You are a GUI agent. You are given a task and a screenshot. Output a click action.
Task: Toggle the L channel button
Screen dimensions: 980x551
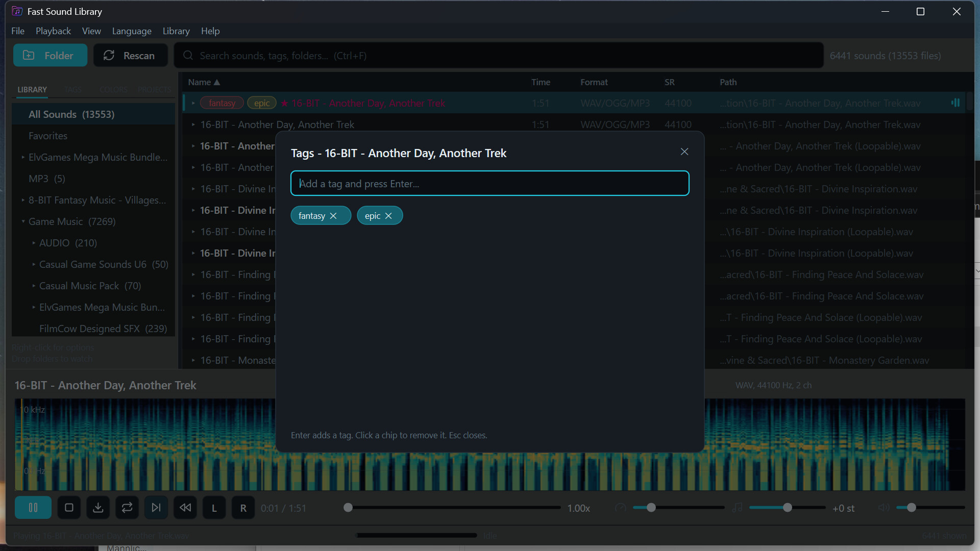[x=214, y=508]
